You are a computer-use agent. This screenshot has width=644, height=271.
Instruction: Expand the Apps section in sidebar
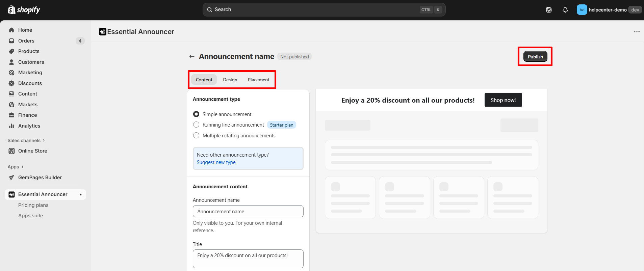16,167
